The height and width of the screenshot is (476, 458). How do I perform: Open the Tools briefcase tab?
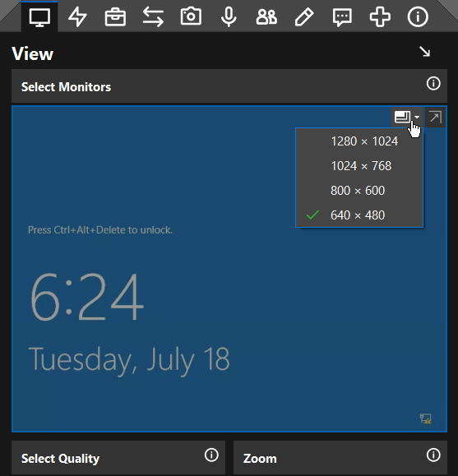115,16
